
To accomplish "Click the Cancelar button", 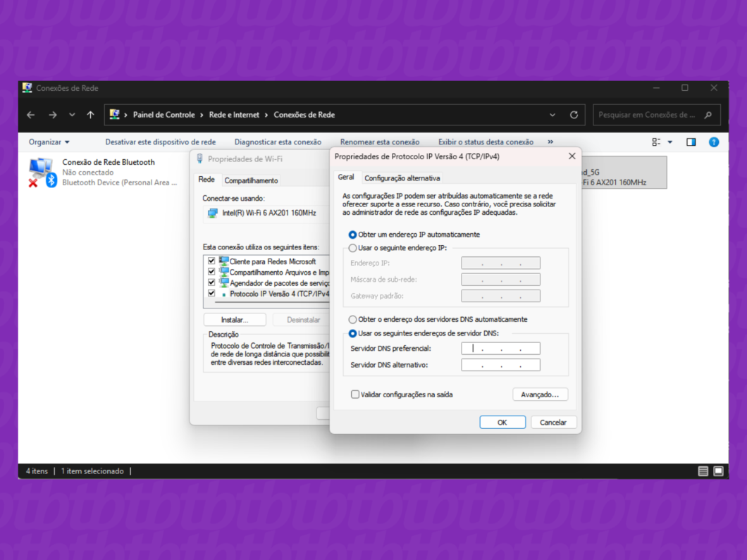I will click(x=552, y=423).
